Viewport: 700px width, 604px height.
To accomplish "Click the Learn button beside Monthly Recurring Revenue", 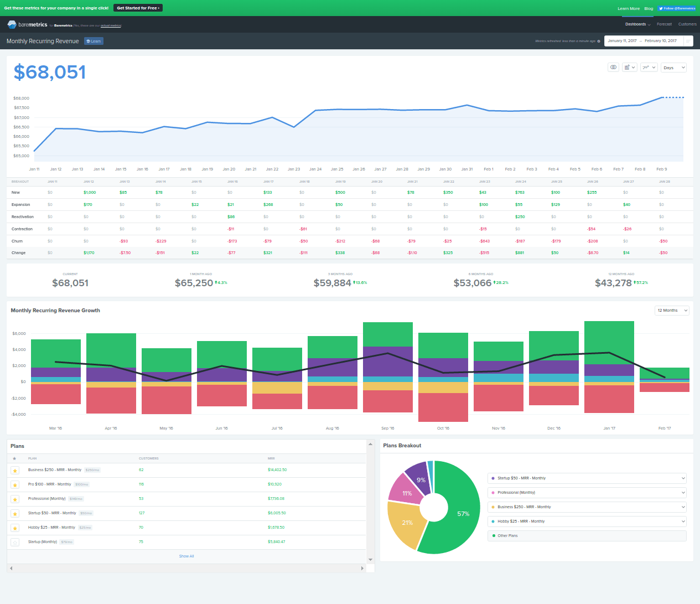I will click(x=94, y=41).
